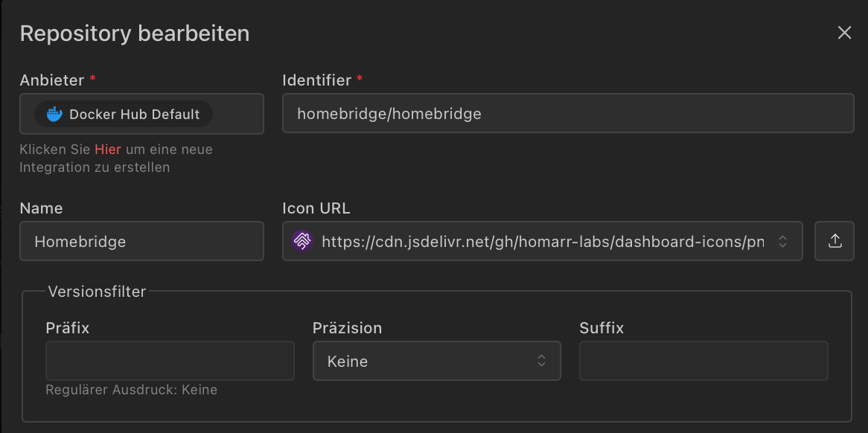
Task: Click the Anbieter field label
Action: (x=52, y=80)
